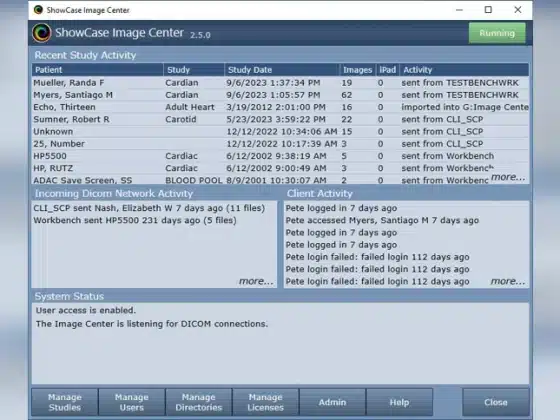Click activity imported into G:Image Center
This screenshot has width=560, height=420.
465,107
